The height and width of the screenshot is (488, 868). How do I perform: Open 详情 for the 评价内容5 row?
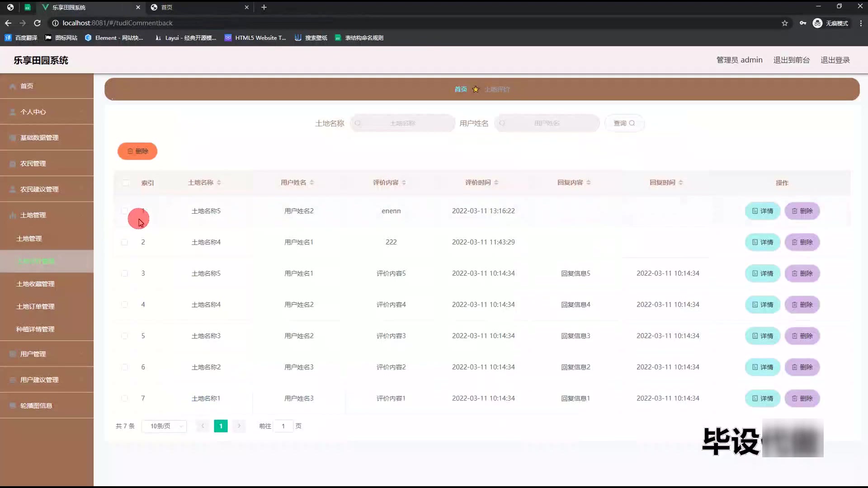point(763,273)
